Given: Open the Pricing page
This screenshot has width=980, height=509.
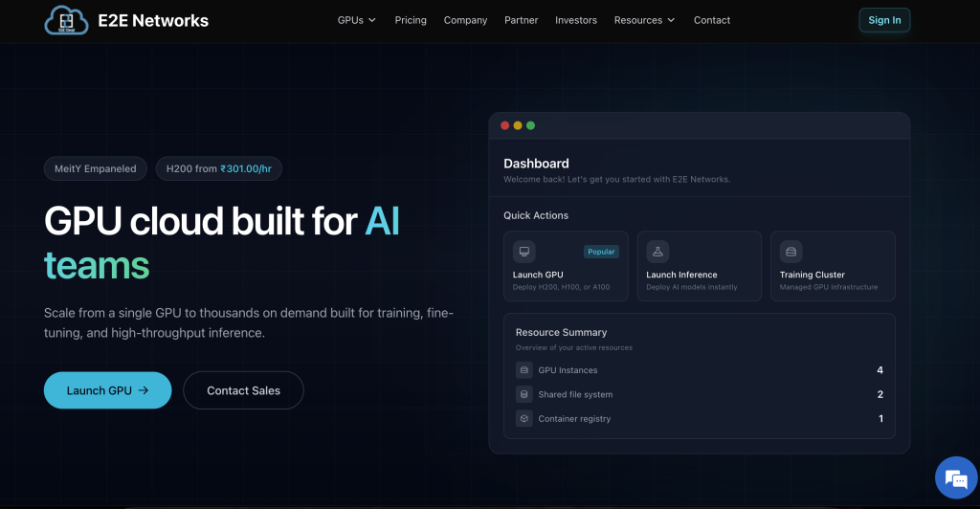Looking at the screenshot, I should (411, 20).
